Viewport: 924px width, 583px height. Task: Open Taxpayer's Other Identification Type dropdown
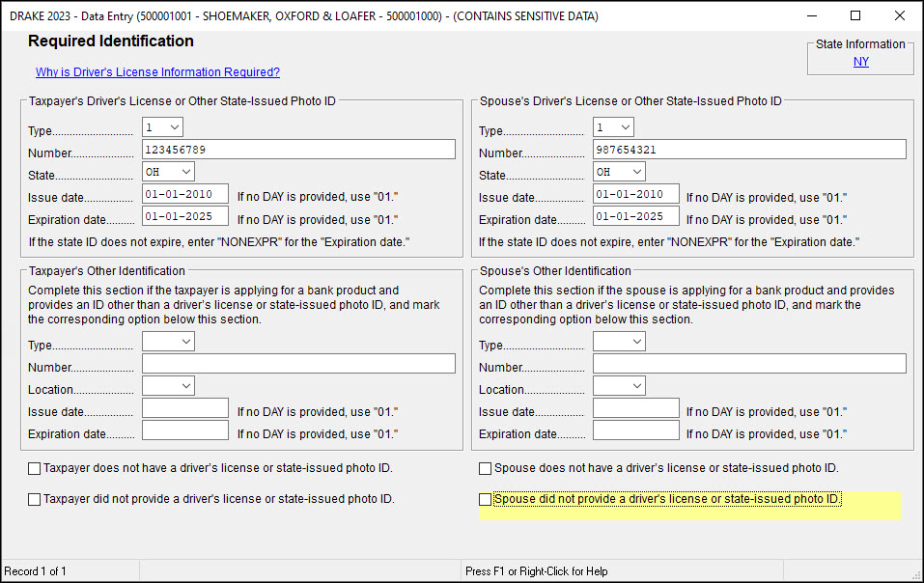pos(168,342)
